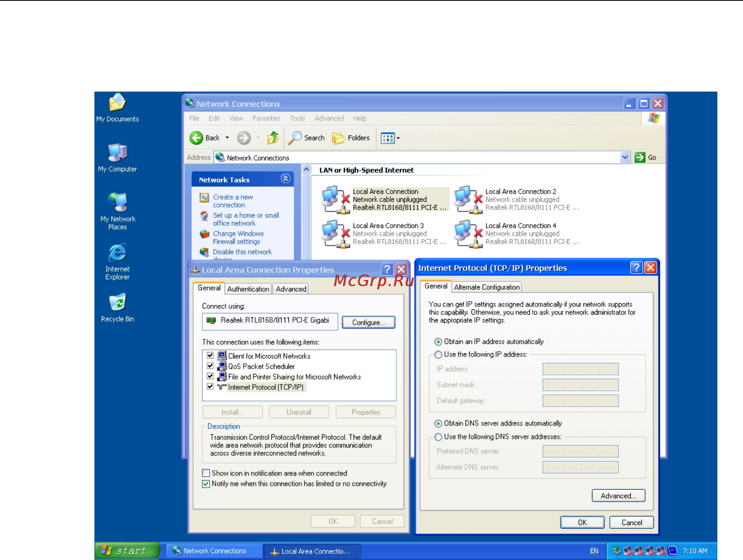This screenshot has height=560, width=743.
Task: Open the Forward button history dropdown
Action: [x=258, y=138]
